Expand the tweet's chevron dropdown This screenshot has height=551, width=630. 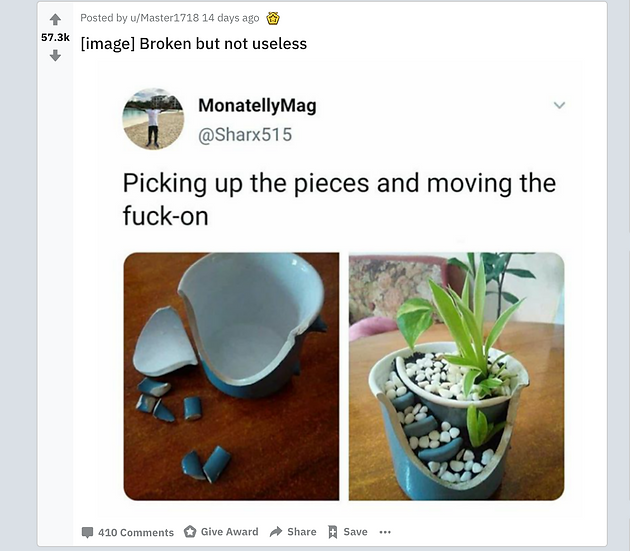[559, 105]
